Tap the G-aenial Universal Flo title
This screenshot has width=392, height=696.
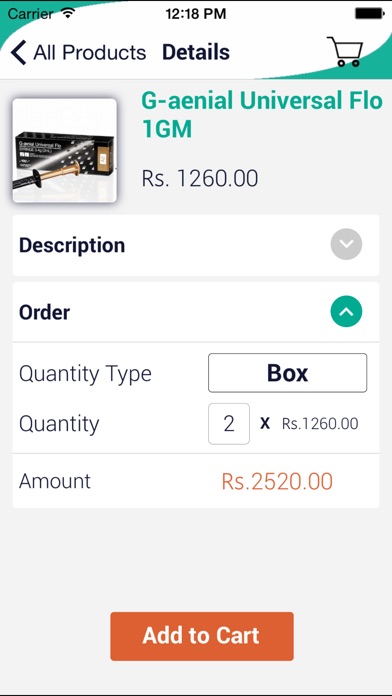point(262,115)
